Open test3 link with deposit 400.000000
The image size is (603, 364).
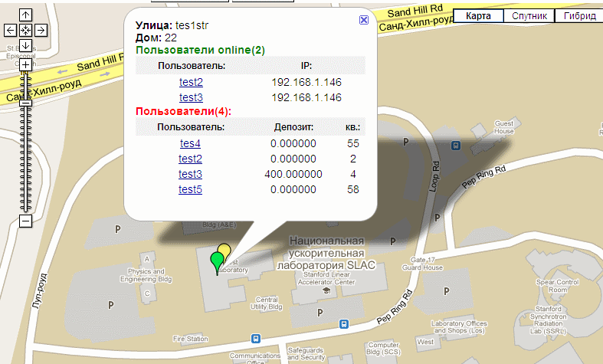point(190,174)
